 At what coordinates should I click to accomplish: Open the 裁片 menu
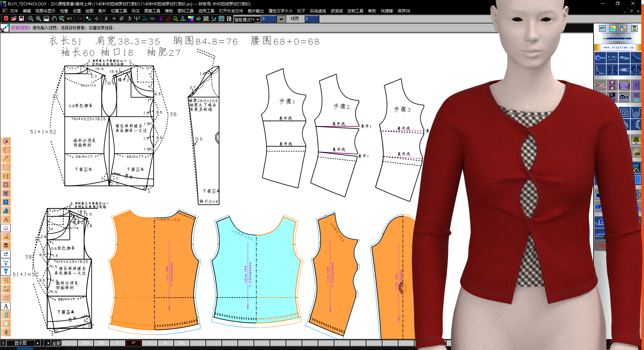[102, 11]
